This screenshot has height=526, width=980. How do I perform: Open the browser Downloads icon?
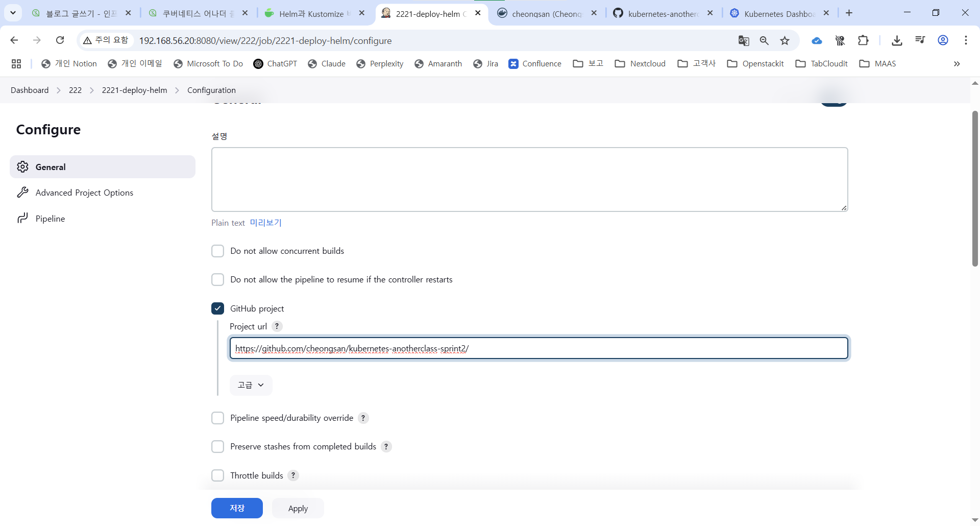coord(897,40)
